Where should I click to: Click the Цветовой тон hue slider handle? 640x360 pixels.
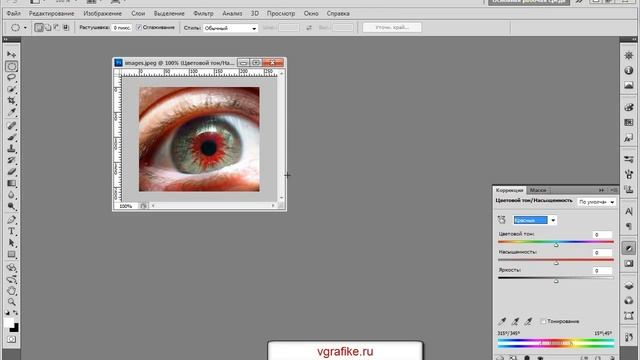[556, 245]
